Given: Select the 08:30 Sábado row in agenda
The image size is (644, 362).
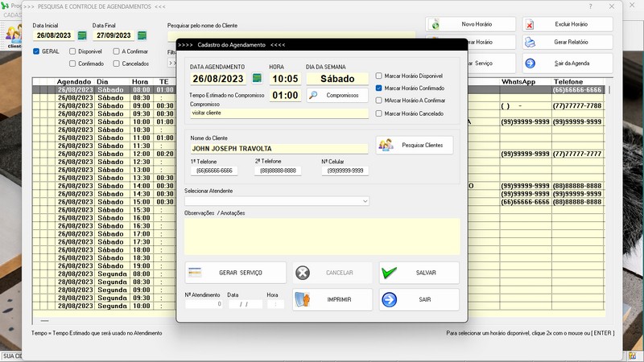Looking at the screenshot, I should pyautogui.click(x=318, y=97).
